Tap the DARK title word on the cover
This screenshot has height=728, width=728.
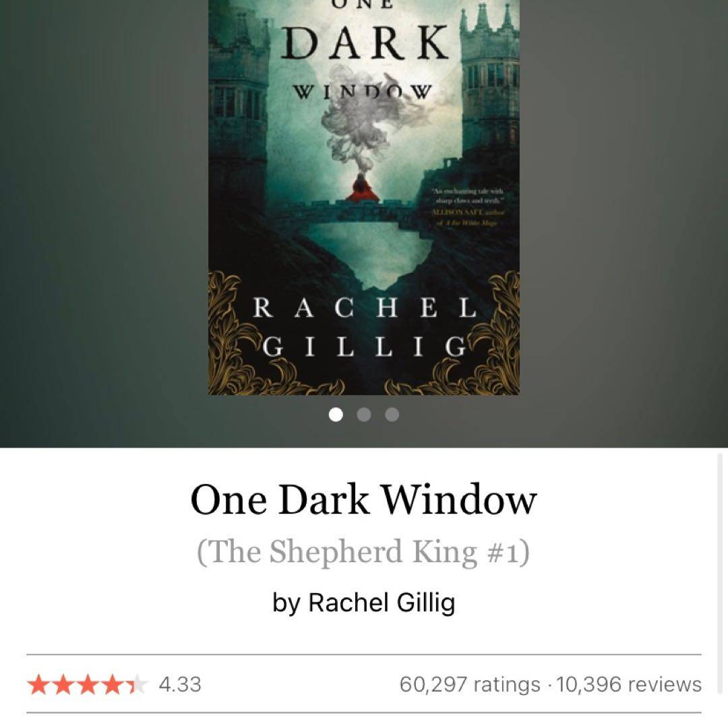click(x=365, y=42)
